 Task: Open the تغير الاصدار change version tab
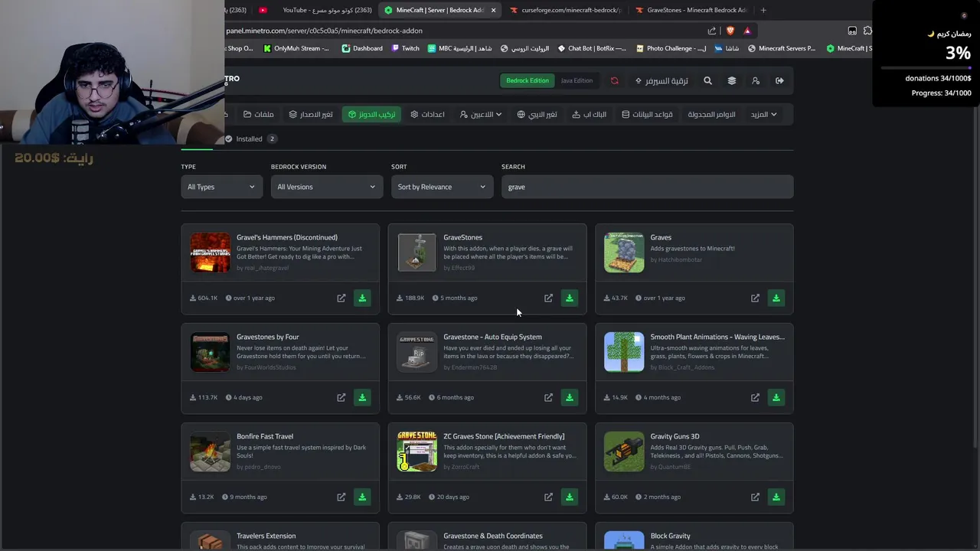click(311, 114)
